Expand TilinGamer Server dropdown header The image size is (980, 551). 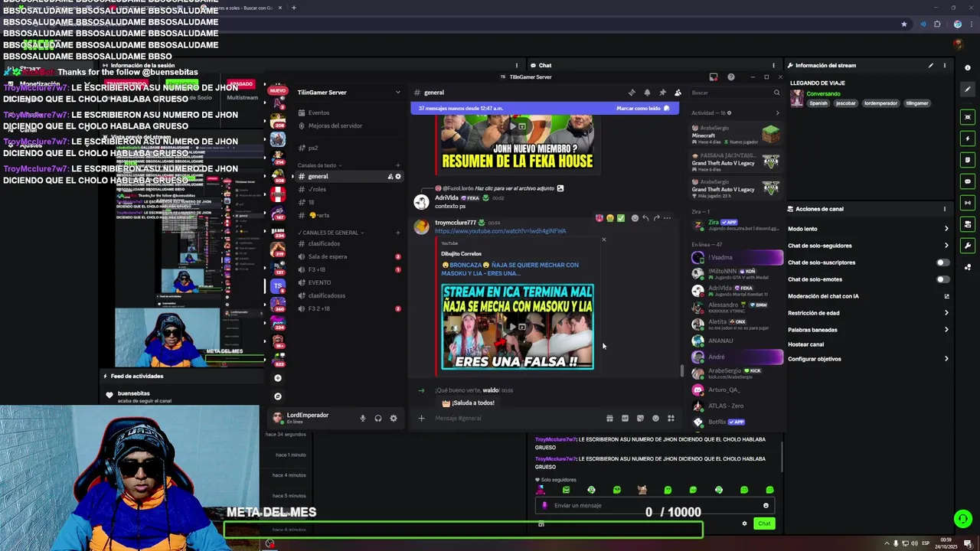pyautogui.click(x=348, y=93)
